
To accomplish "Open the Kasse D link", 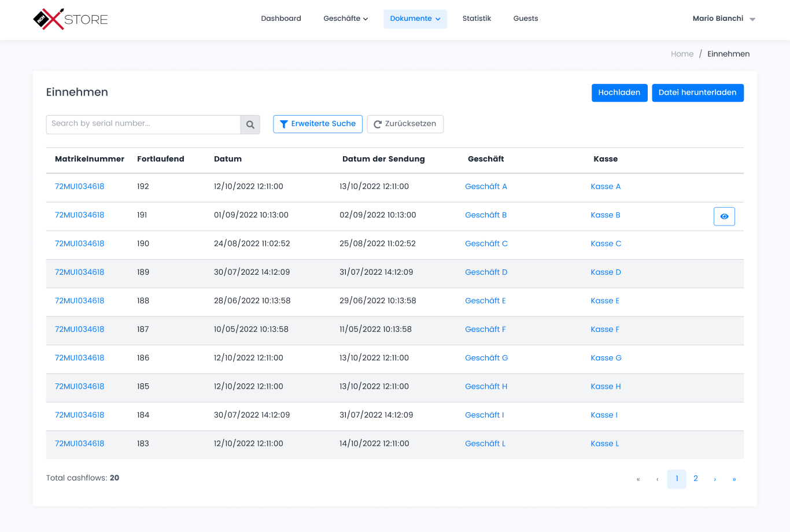I will (606, 272).
